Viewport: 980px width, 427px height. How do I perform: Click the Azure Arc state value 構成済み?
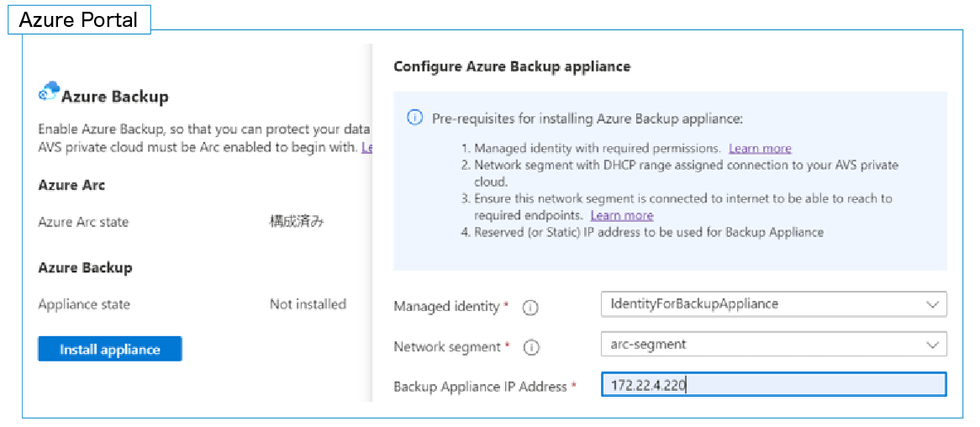pyautogui.click(x=296, y=222)
